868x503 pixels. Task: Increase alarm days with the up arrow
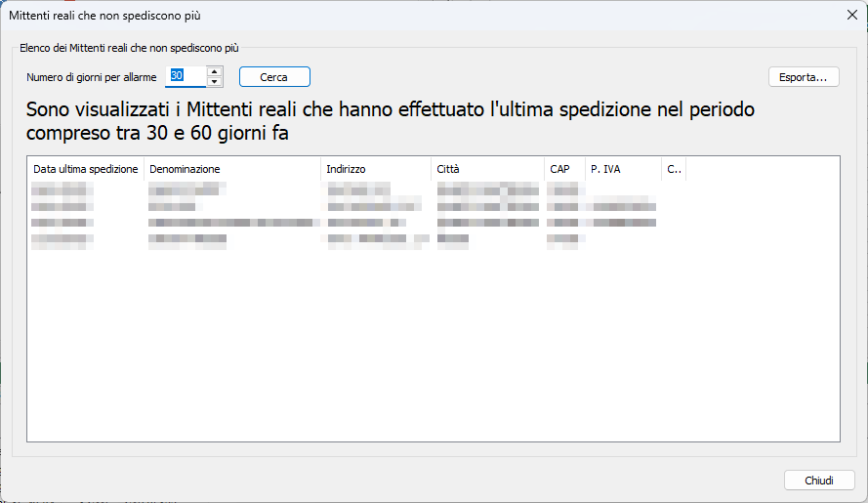(215, 71)
